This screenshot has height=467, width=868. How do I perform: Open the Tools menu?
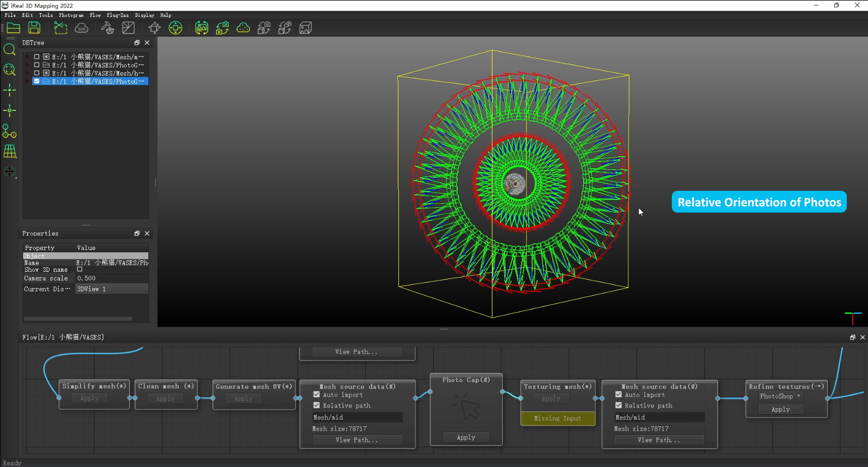click(46, 15)
